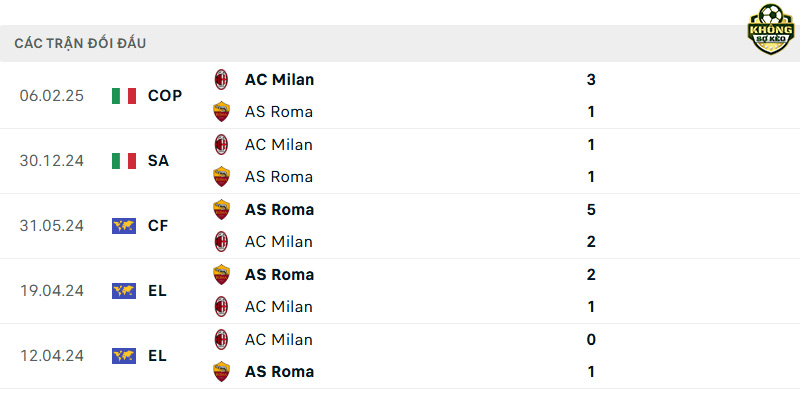This screenshot has width=800, height=400.
Task: Open bold AS Roma in 31.05.24 match
Action: click(279, 210)
